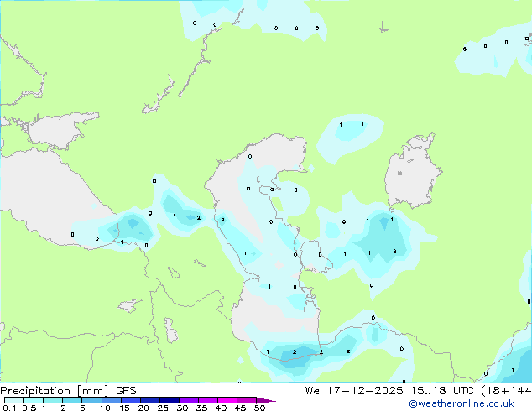Click the '45' legend scale label
This screenshot has width=532, height=411.
point(240,408)
